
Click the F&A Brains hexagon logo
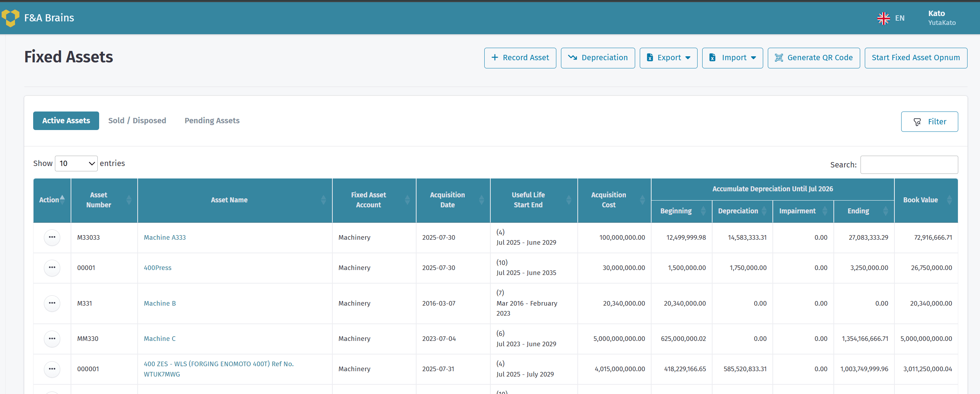[10, 18]
